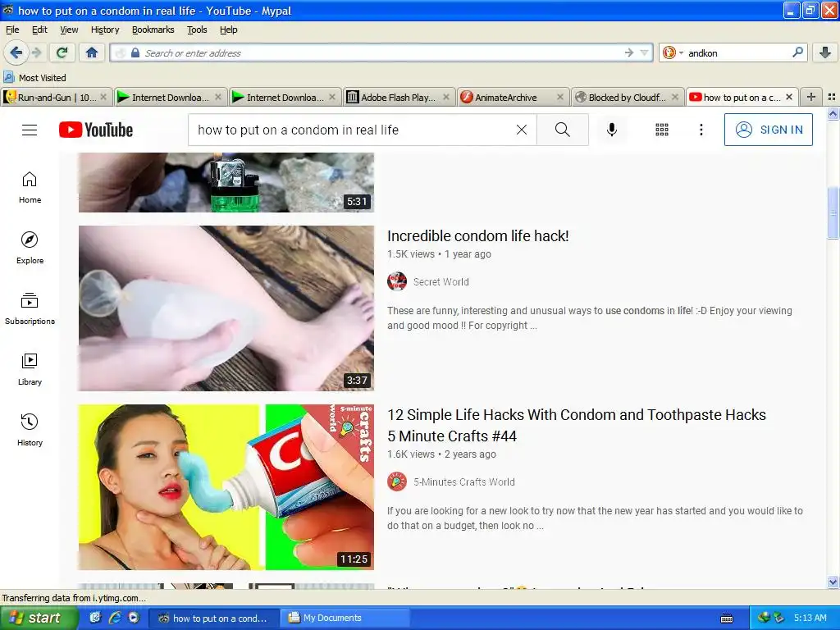Open the Windows start button

[x=39, y=618]
